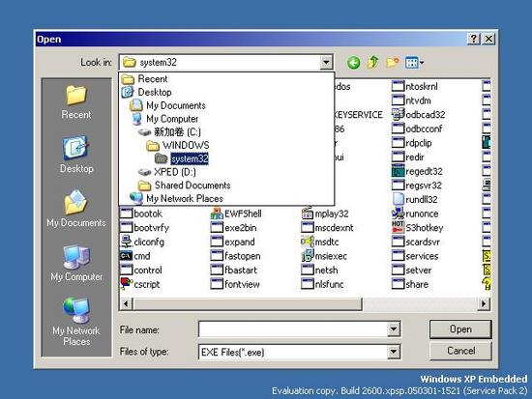
Task: Open the Files of type dropdown
Action: click(394, 352)
